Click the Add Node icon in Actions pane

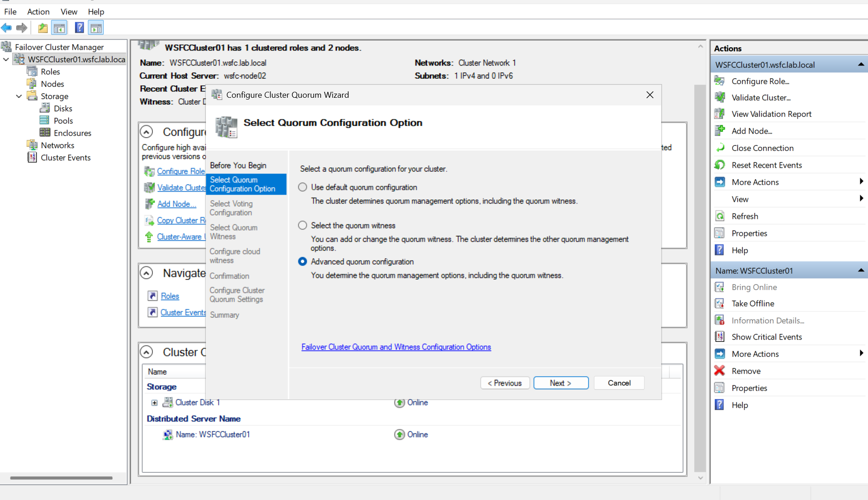pyautogui.click(x=719, y=131)
